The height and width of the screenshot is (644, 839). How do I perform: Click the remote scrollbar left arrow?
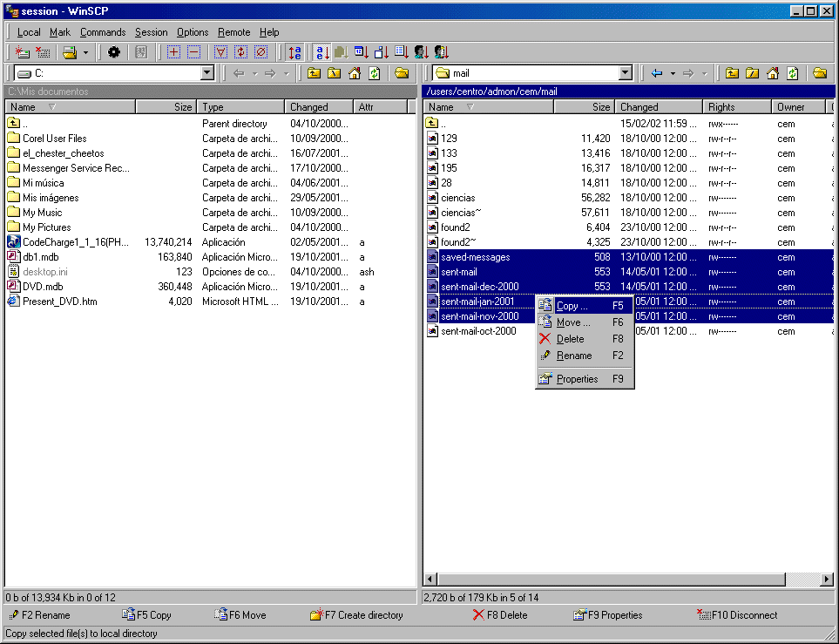point(430,579)
